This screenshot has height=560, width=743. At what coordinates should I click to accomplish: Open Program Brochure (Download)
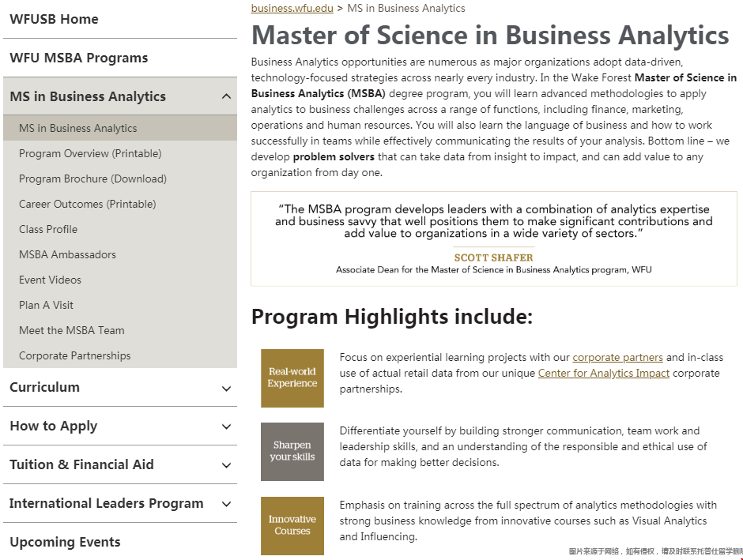(x=93, y=179)
